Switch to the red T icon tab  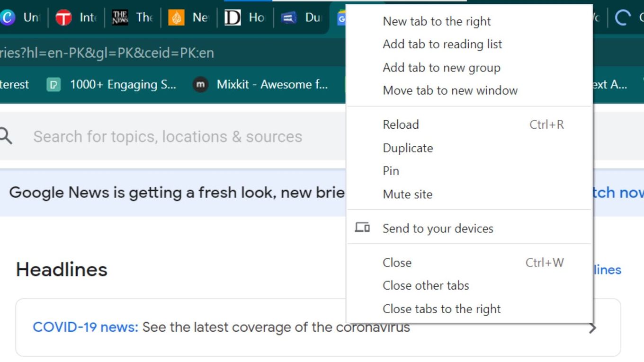pyautogui.click(x=76, y=18)
